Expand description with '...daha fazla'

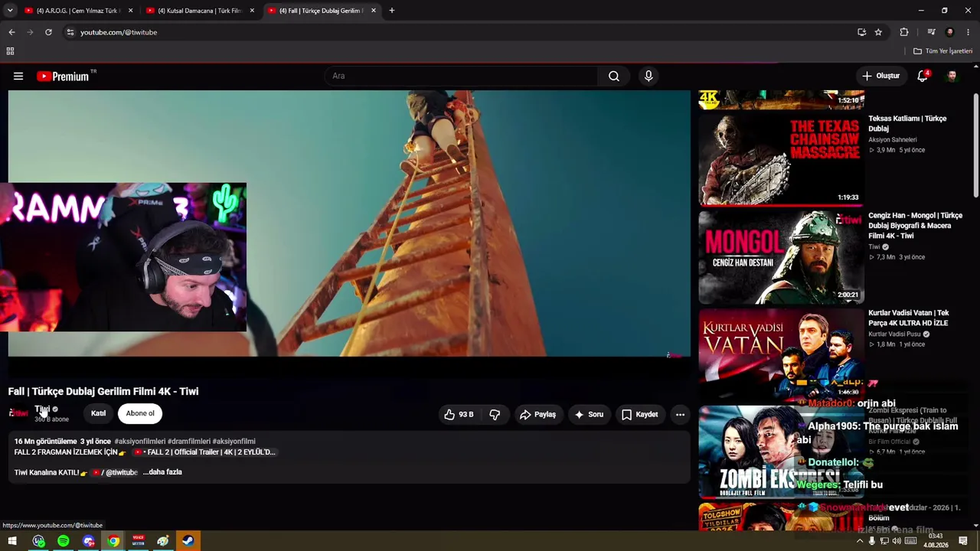click(x=162, y=472)
